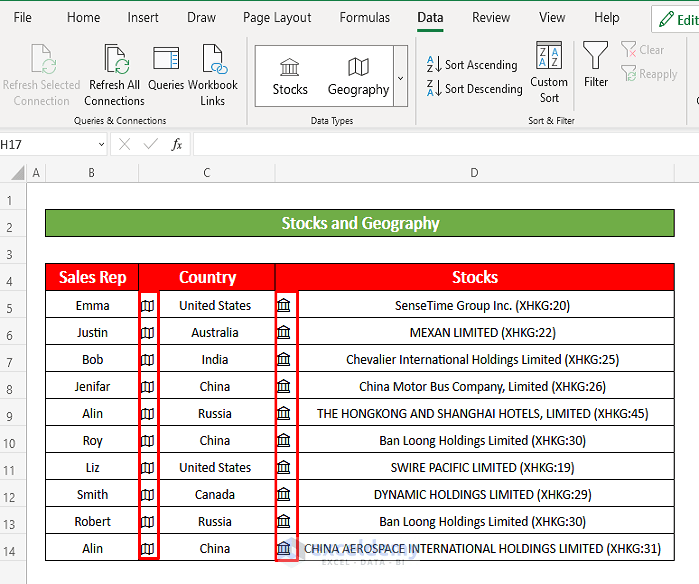This screenshot has width=699, height=584.
Task: Select the cell containing Justin
Action: click(x=92, y=333)
